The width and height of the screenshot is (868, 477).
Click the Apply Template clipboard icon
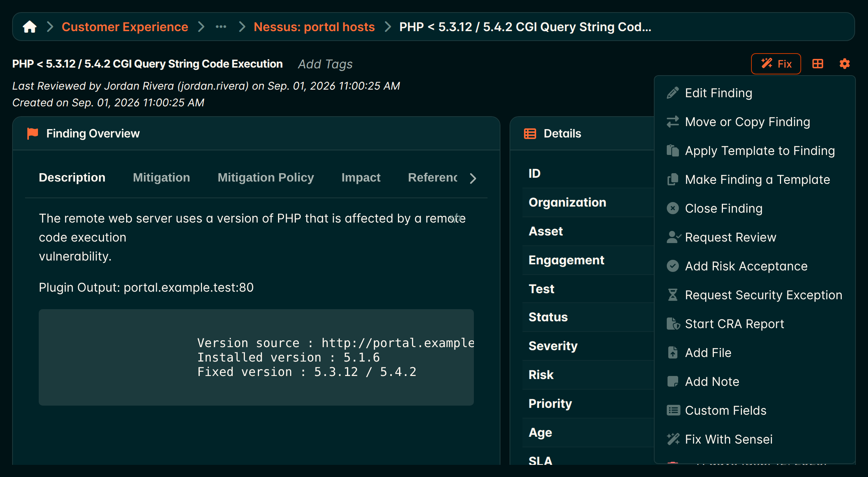click(673, 151)
